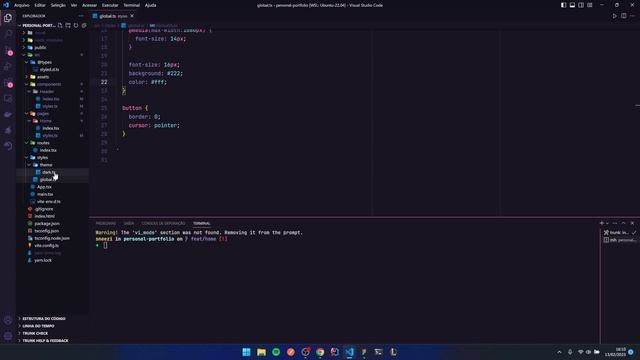
Task: Expand LINHA DO TEMPO section
Action: [38, 326]
